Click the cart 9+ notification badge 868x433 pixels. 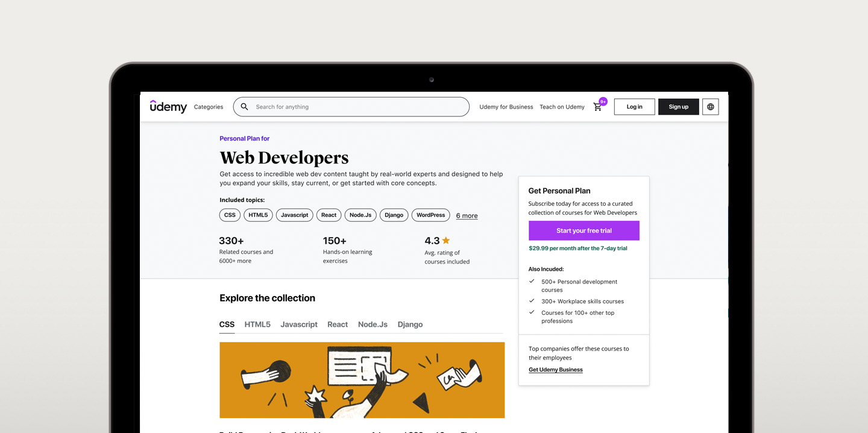coord(603,101)
